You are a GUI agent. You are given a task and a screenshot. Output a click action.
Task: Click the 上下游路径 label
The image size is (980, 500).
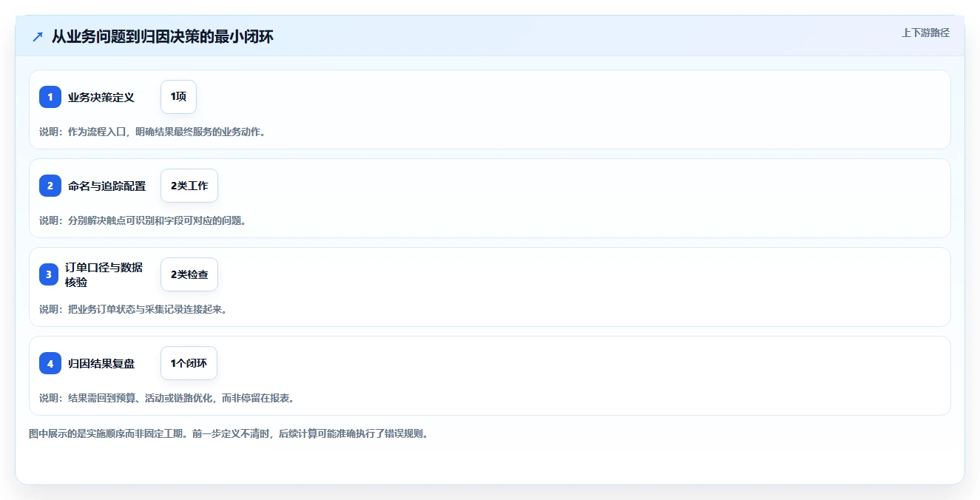(x=925, y=33)
